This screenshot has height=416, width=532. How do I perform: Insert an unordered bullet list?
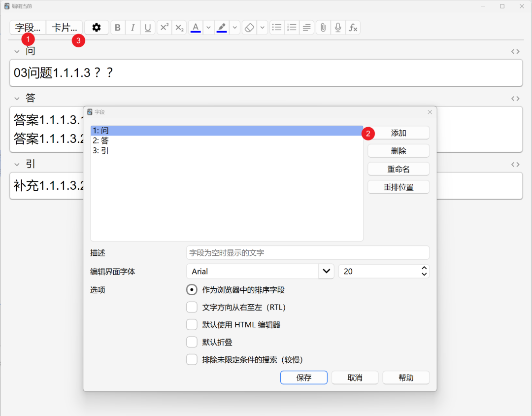pyautogui.click(x=277, y=28)
